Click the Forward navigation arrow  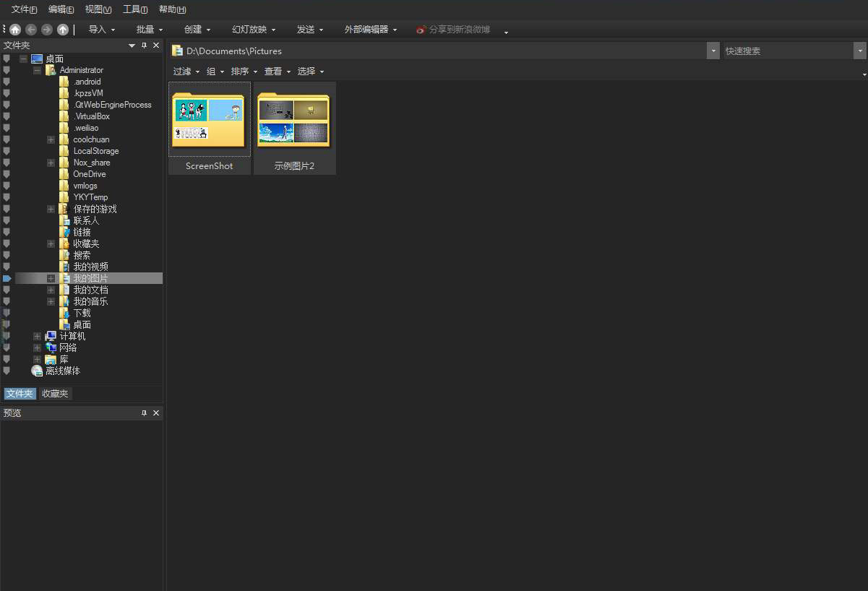[x=46, y=29]
